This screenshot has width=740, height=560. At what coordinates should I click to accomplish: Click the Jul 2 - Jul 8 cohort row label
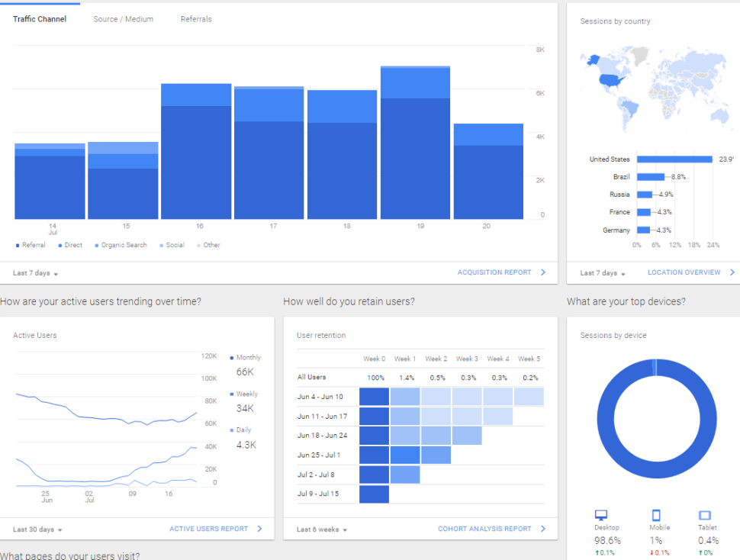(316, 475)
